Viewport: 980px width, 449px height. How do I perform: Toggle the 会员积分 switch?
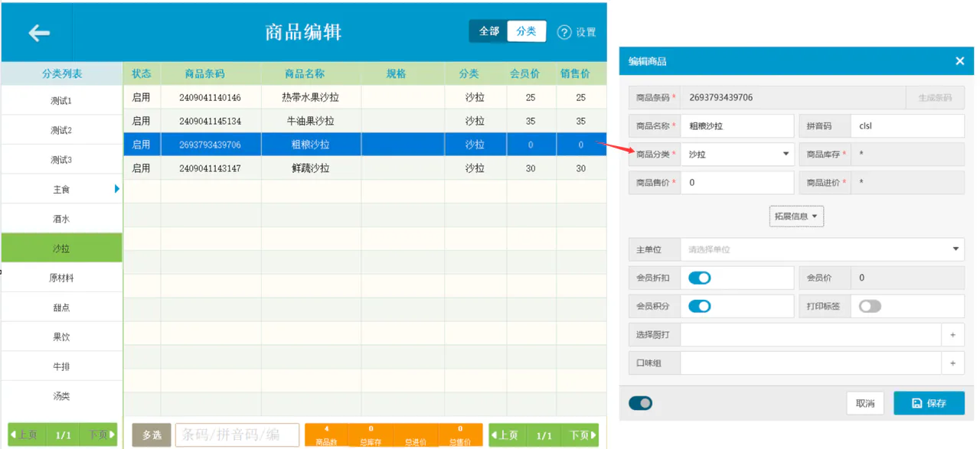tap(699, 307)
